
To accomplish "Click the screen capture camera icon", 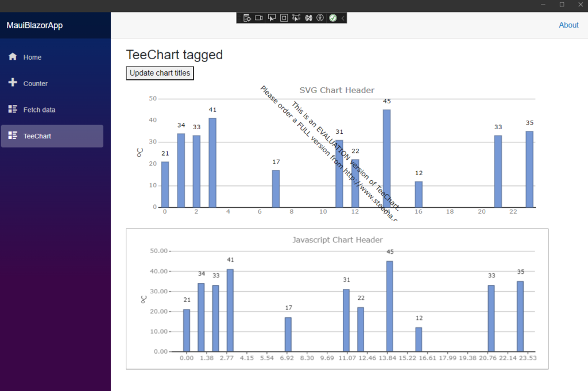I will [259, 18].
